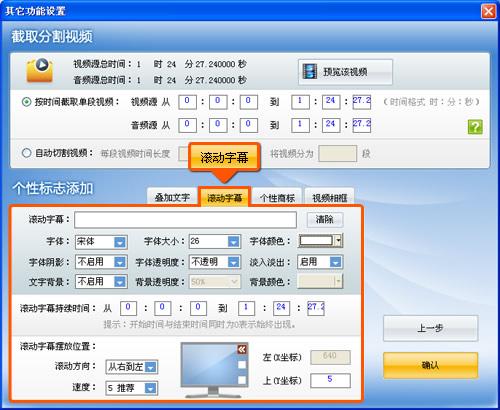The image size is (500, 410).
Task: Click the 视频源 start hour field
Action: point(187,102)
